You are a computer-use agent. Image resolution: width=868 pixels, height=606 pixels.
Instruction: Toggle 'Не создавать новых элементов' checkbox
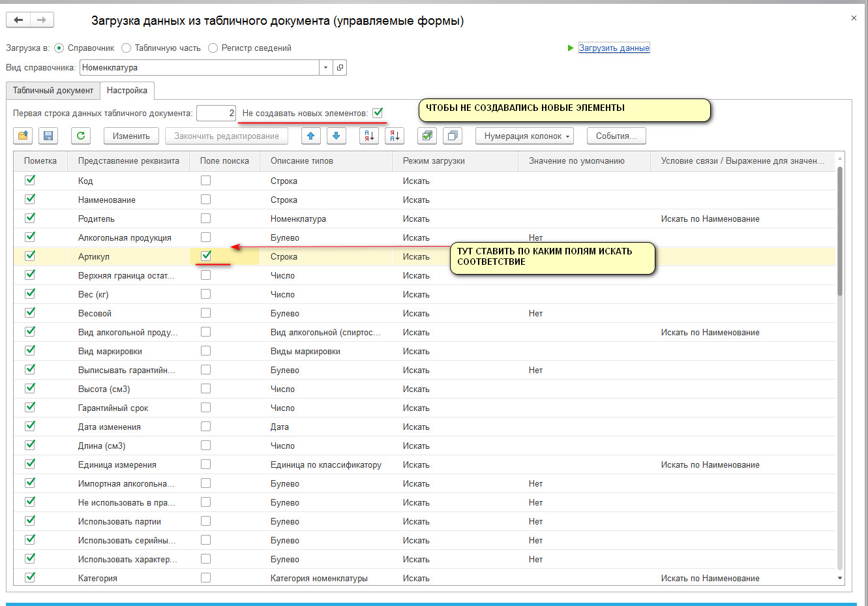tap(378, 113)
